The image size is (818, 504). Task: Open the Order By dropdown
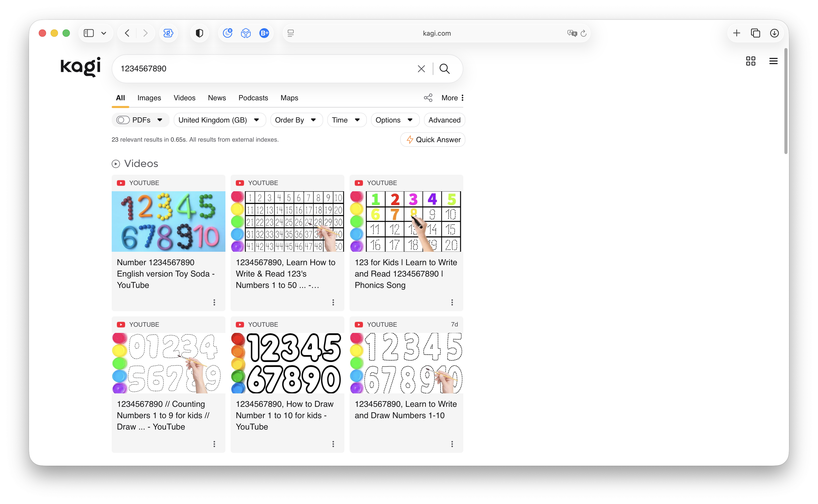click(296, 120)
